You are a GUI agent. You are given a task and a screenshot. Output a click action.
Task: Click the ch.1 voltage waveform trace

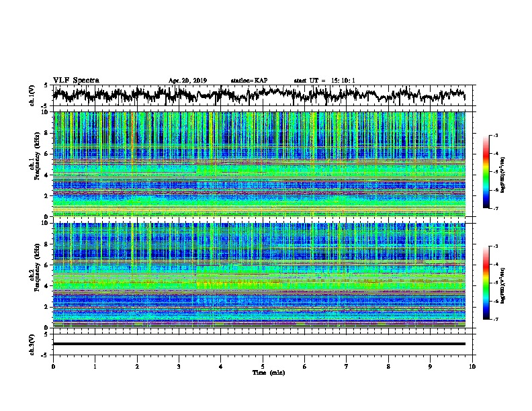(x=259, y=95)
